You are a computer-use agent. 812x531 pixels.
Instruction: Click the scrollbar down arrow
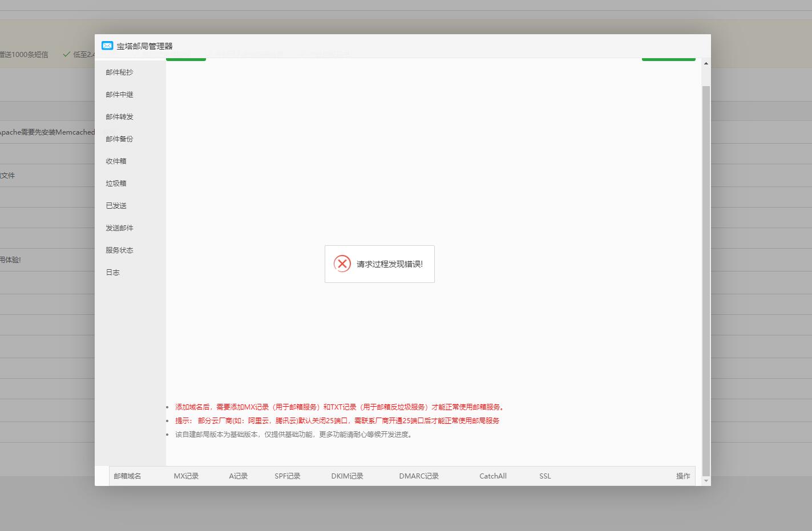point(706,481)
